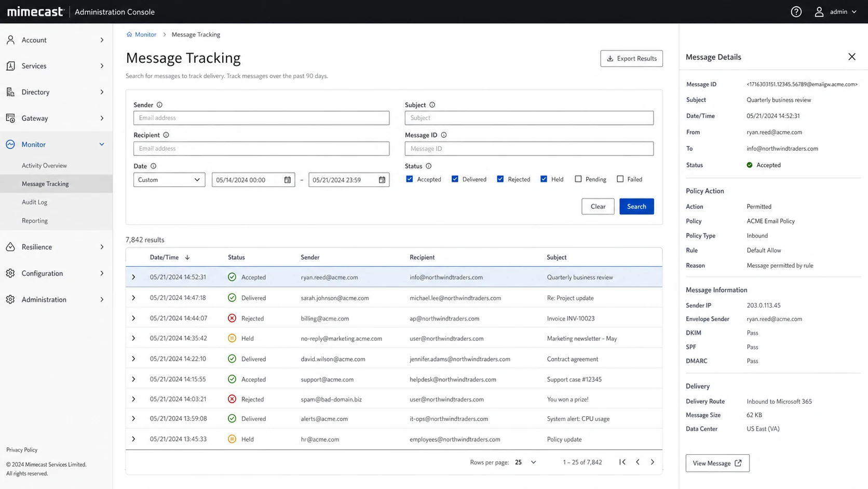The height and width of the screenshot is (489, 868).
Task: Click the Gateway sidebar icon
Action: [x=10, y=118]
